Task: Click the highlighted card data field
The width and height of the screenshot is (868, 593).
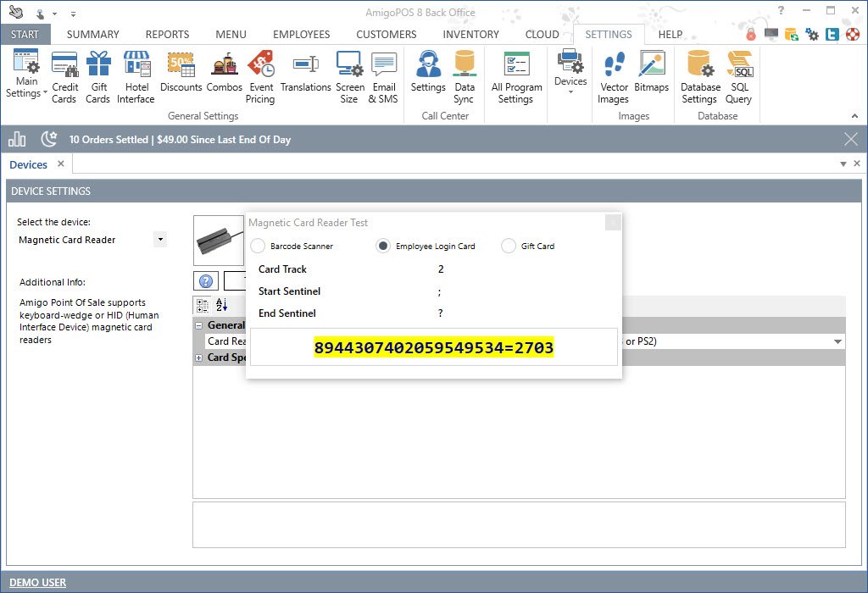Action: pyautogui.click(x=433, y=347)
